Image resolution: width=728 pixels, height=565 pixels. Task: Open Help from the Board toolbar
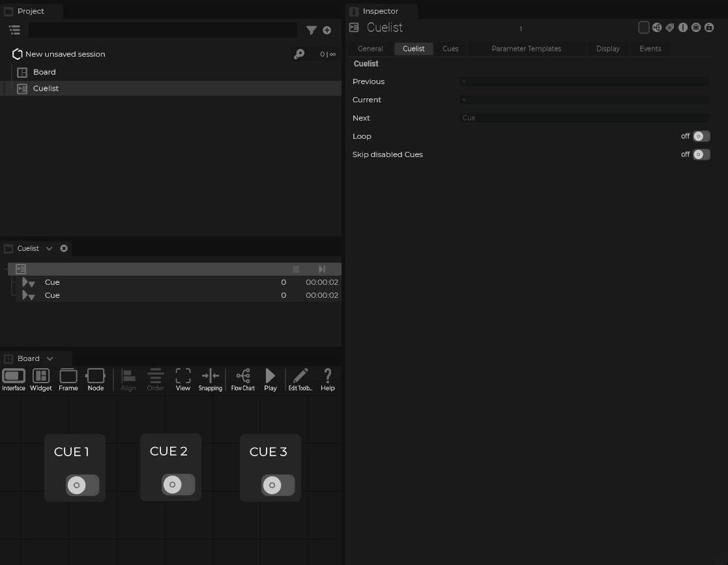tap(327, 379)
